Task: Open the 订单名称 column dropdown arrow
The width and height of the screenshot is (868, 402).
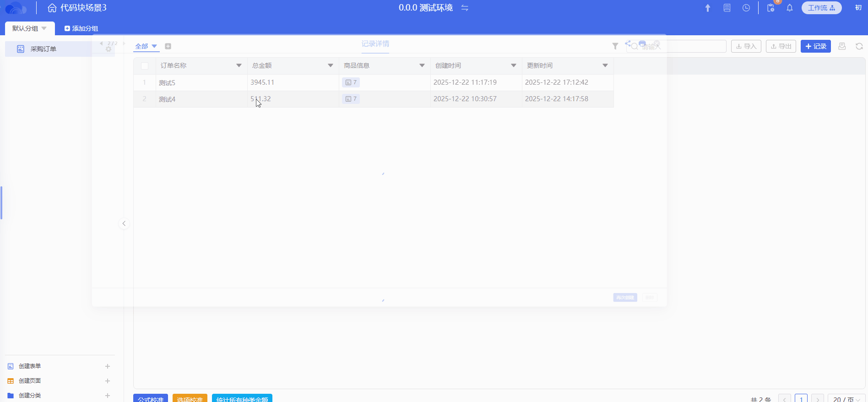Action: [x=239, y=65]
